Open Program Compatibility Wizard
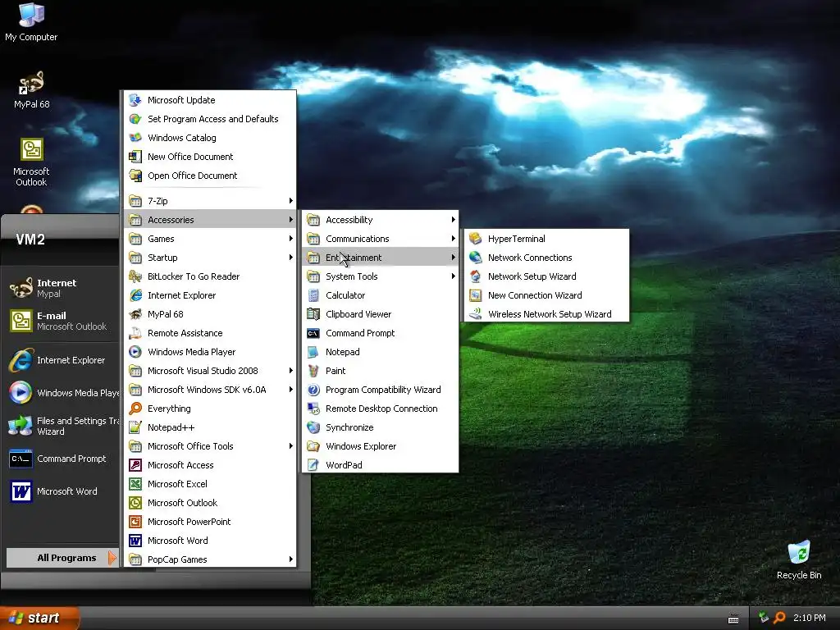This screenshot has height=630, width=840. (381, 390)
